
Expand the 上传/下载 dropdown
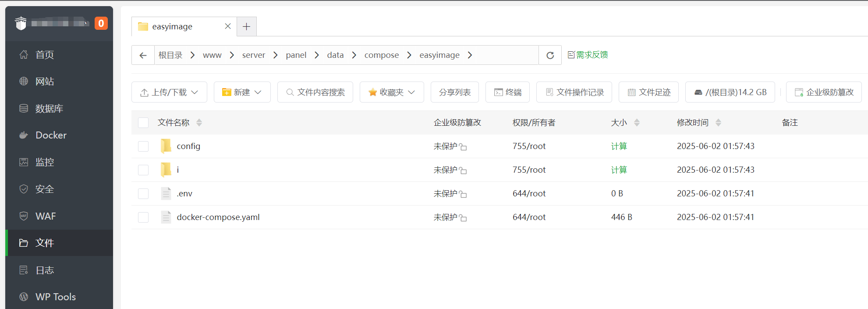tap(169, 92)
